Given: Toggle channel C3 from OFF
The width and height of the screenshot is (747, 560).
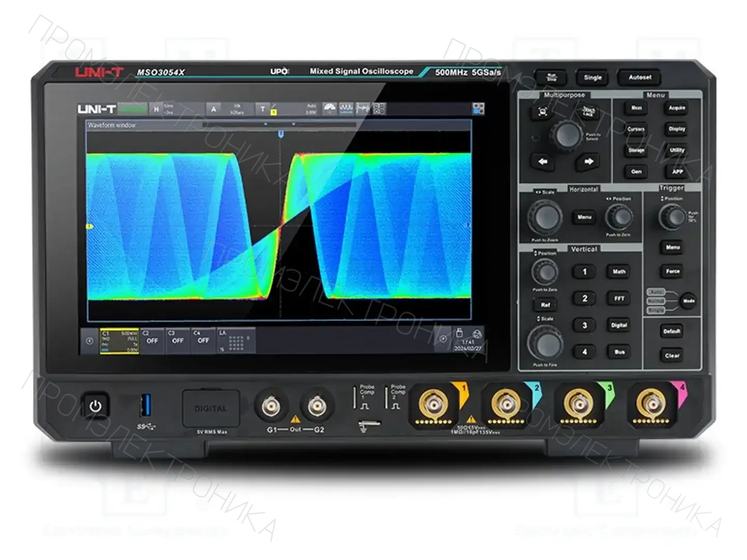Looking at the screenshot, I should 178,341.
